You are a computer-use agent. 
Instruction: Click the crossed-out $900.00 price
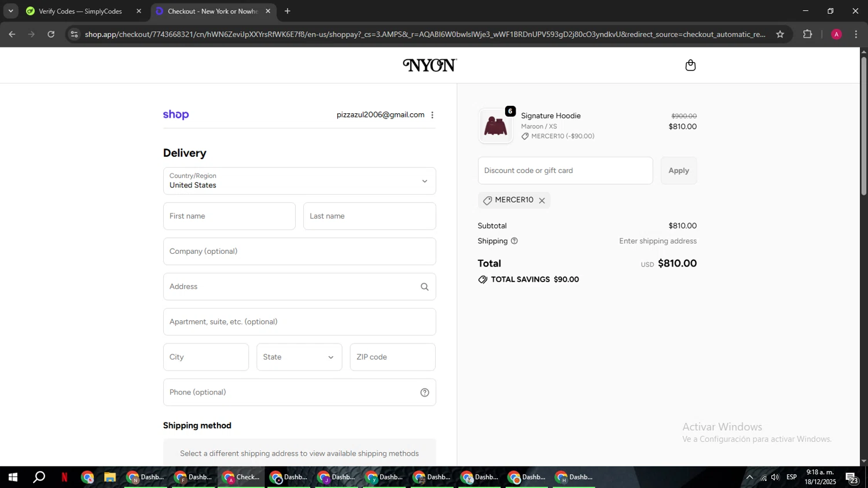683,116
